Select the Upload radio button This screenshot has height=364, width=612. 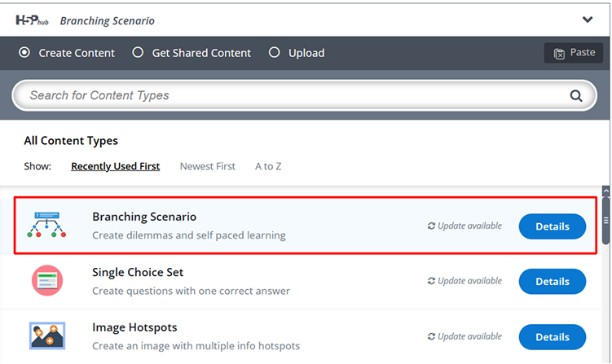point(275,52)
